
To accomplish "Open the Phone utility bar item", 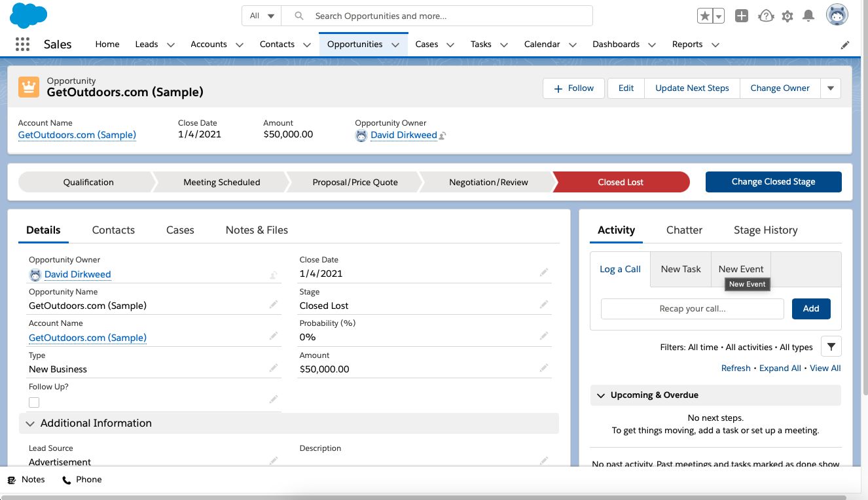I will click(x=82, y=480).
